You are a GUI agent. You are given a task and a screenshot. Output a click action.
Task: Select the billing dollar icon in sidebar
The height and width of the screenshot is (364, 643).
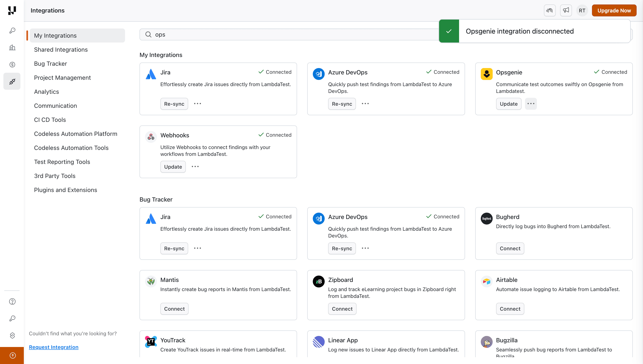click(x=12, y=64)
